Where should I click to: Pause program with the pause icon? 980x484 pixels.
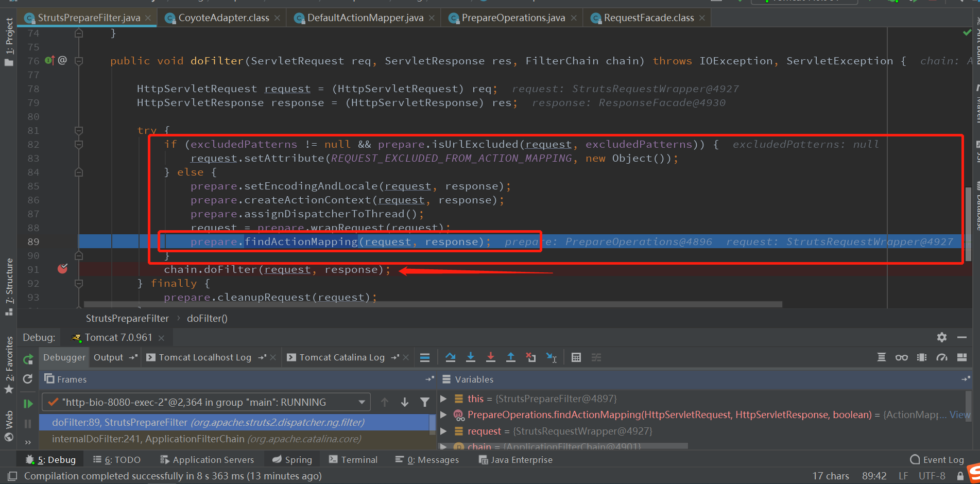point(28,424)
